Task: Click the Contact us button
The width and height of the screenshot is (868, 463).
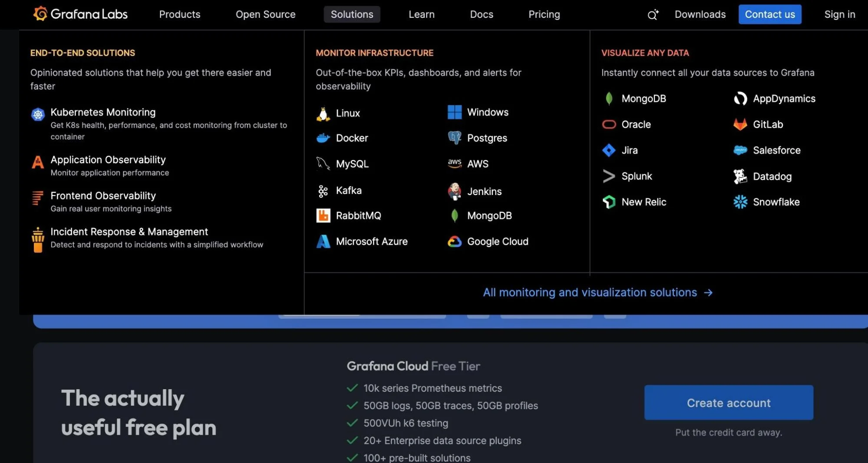Action: (x=770, y=14)
